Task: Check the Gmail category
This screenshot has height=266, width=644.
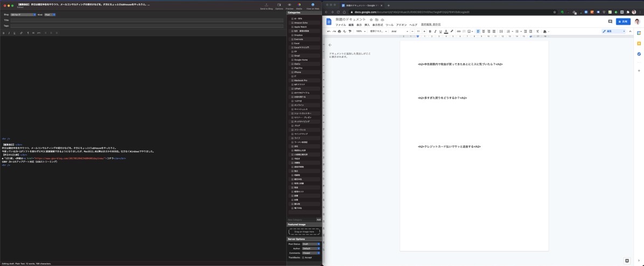Action: click(x=292, y=55)
